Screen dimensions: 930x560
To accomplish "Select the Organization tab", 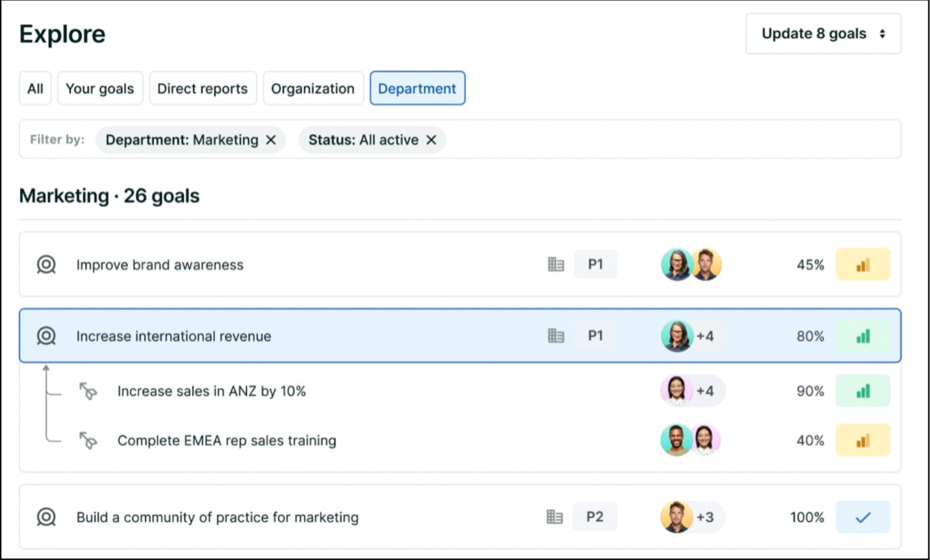I will pos(313,88).
